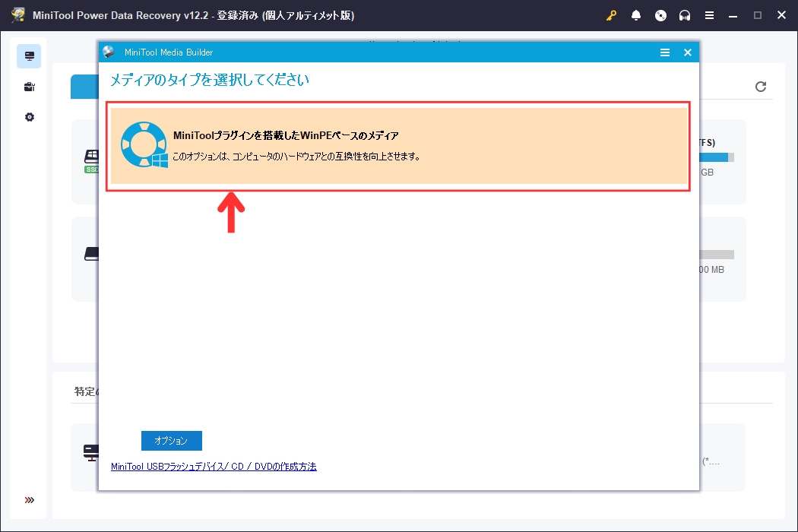The width and height of the screenshot is (798, 532).
Task: Open Media Builder hamburger menu
Action: click(665, 52)
